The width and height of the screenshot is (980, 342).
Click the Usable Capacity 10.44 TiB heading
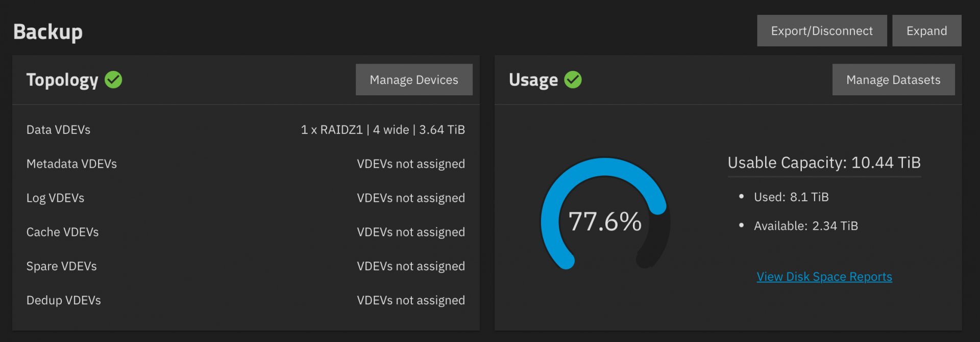[x=824, y=163]
